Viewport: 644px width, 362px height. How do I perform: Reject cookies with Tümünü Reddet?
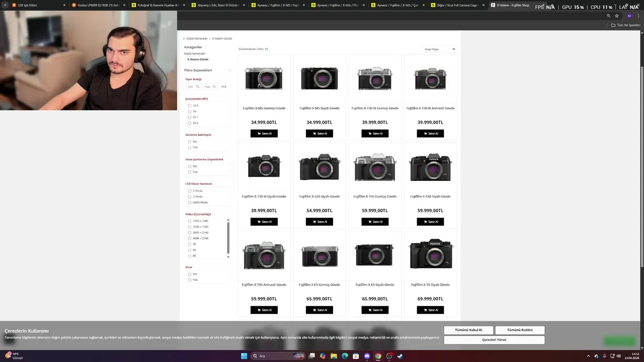520,330
